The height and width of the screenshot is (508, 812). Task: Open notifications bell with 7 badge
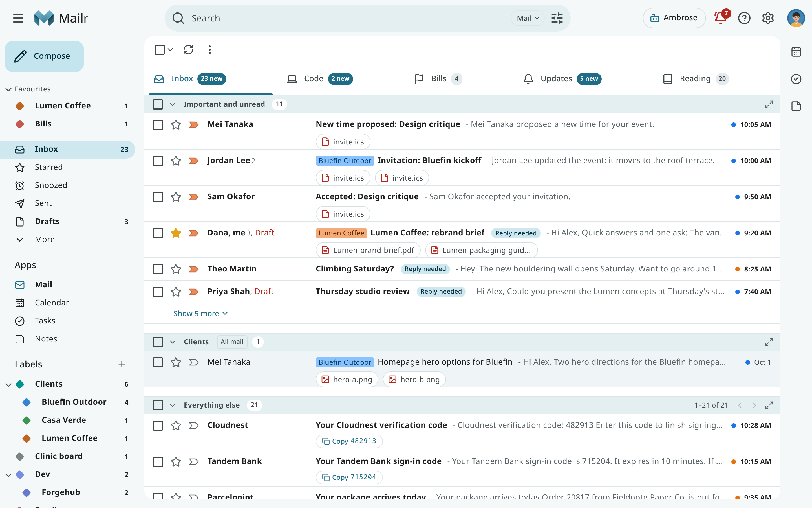721,17
